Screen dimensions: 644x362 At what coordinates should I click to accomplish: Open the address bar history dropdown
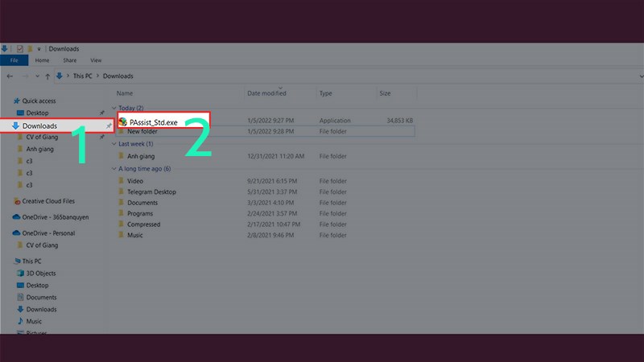[640, 76]
